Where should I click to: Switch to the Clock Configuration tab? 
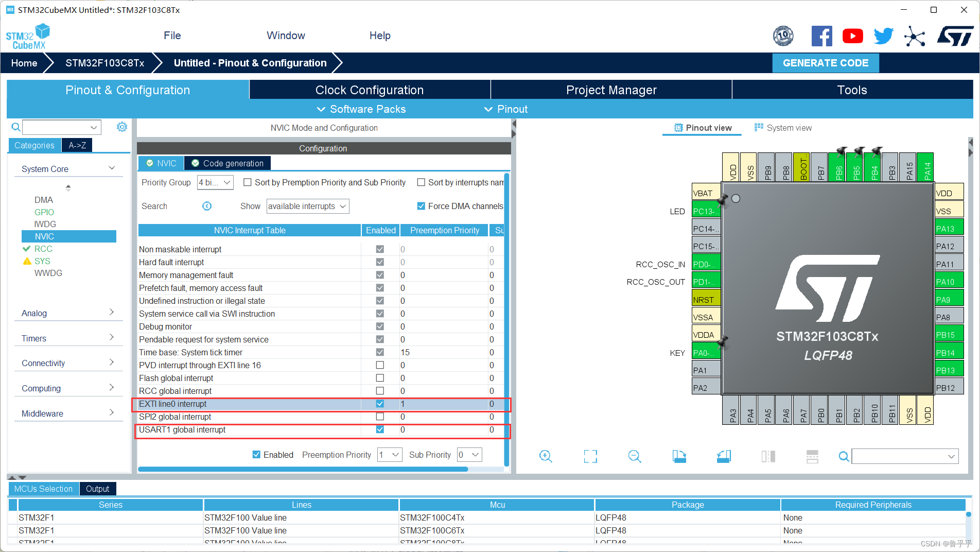tap(370, 90)
